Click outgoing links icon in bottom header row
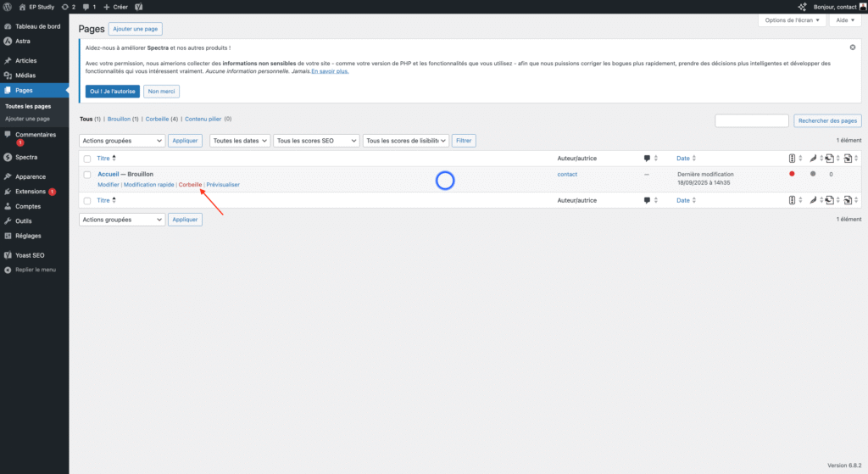 (829, 200)
